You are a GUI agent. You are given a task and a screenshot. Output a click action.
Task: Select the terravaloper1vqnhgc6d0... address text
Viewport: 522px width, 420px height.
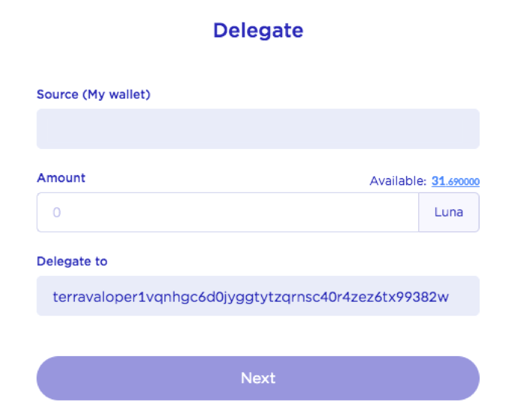pyautogui.click(x=251, y=296)
